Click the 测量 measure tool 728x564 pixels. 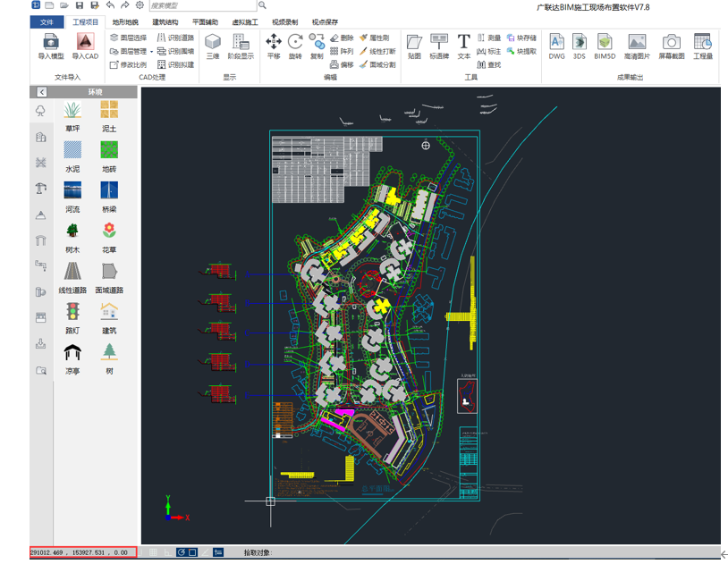pos(489,38)
